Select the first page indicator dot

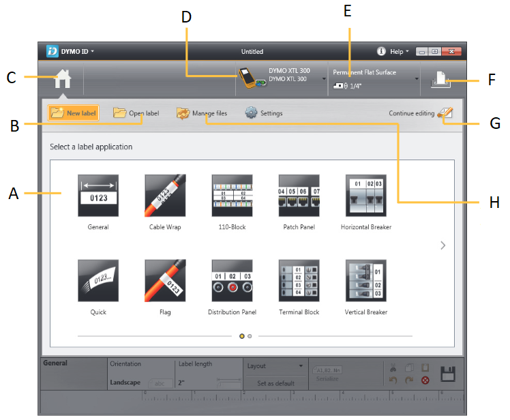(x=241, y=336)
